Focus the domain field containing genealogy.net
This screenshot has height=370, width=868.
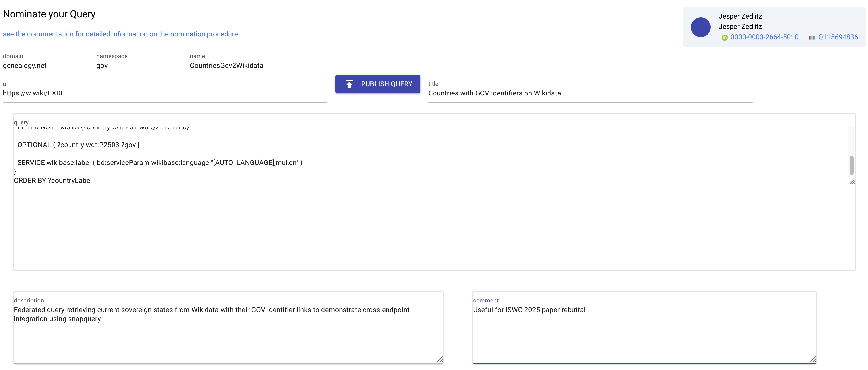pos(46,66)
